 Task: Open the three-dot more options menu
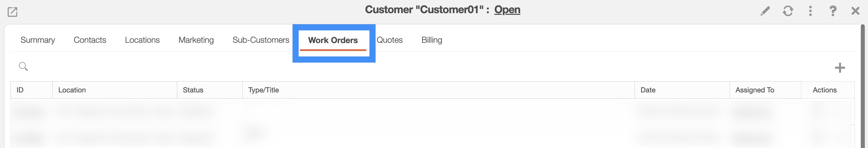(810, 11)
